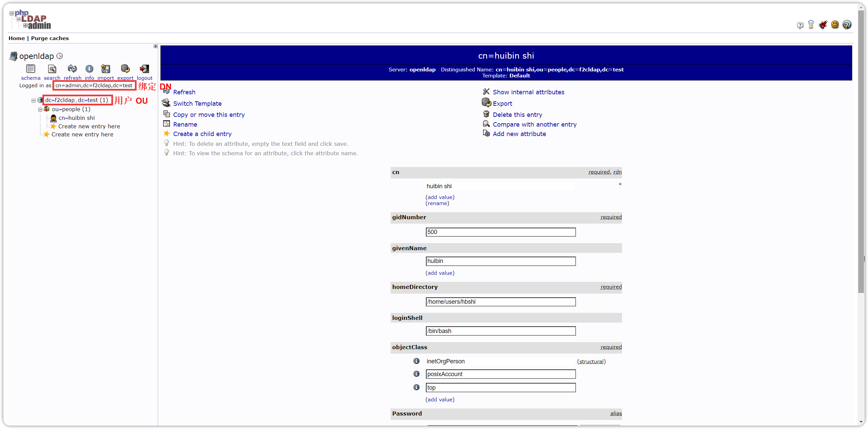The width and height of the screenshot is (868, 429).
Task: Click add value under givenName
Action: 440,273
